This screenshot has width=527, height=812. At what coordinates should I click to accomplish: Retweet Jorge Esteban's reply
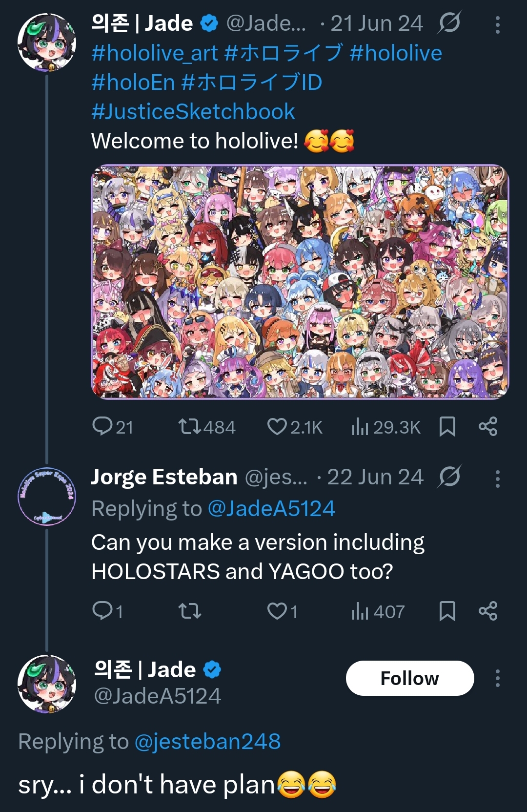189,610
